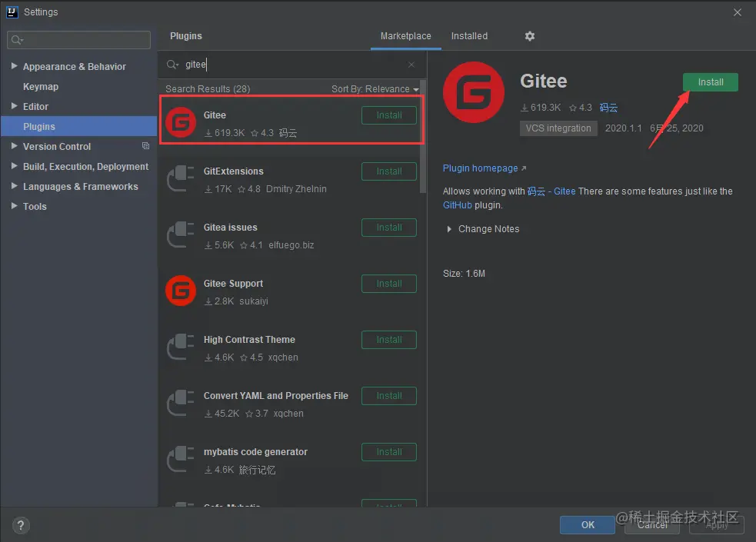Click the Version Control project-level copy icon

click(145, 146)
